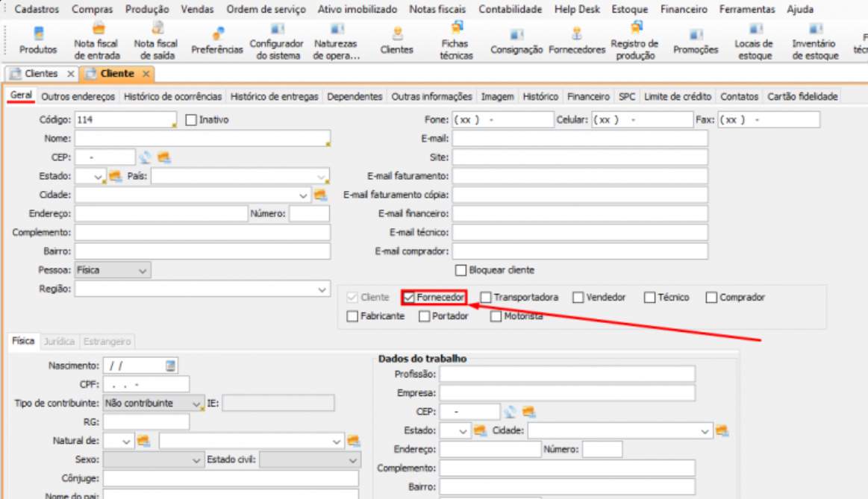
Task: Open Produtos from the toolbar
Action: [x=38, y=40]
